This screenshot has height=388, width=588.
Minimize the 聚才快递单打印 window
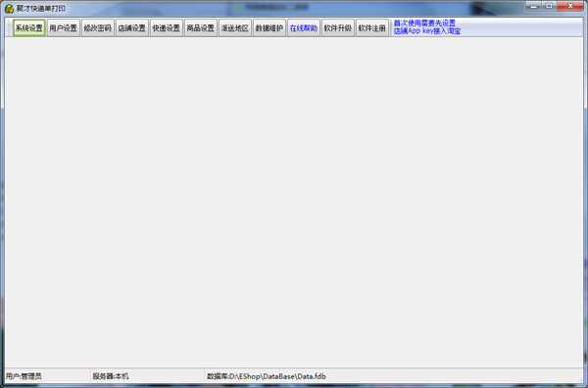point(533,6)
